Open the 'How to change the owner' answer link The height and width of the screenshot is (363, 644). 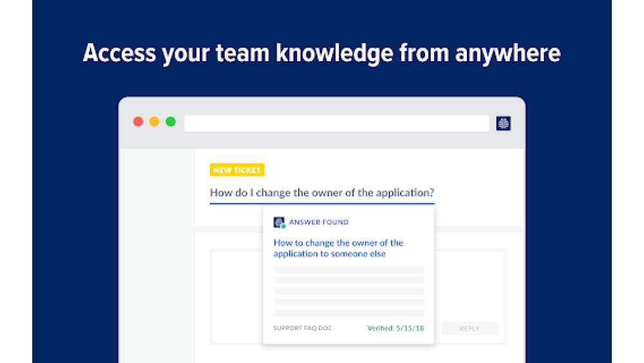(x=338, y=248)
